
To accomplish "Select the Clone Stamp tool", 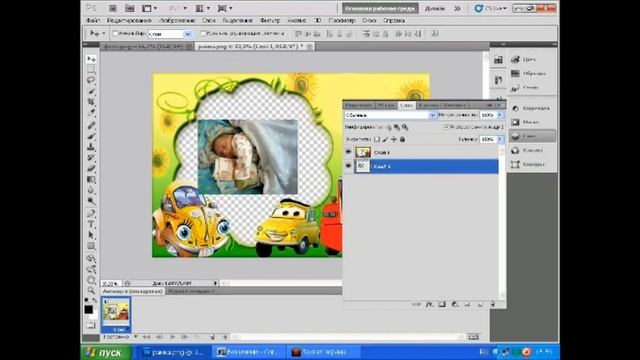I will click(x=91, y=147).
